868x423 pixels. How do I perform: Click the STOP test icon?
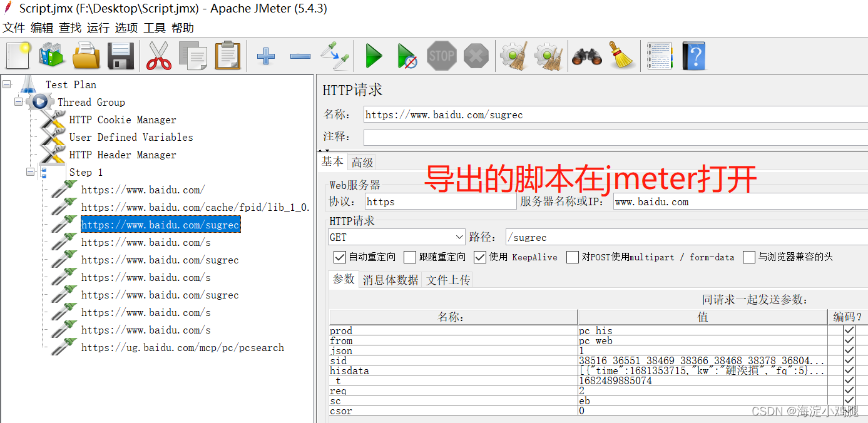coord(442,56)
